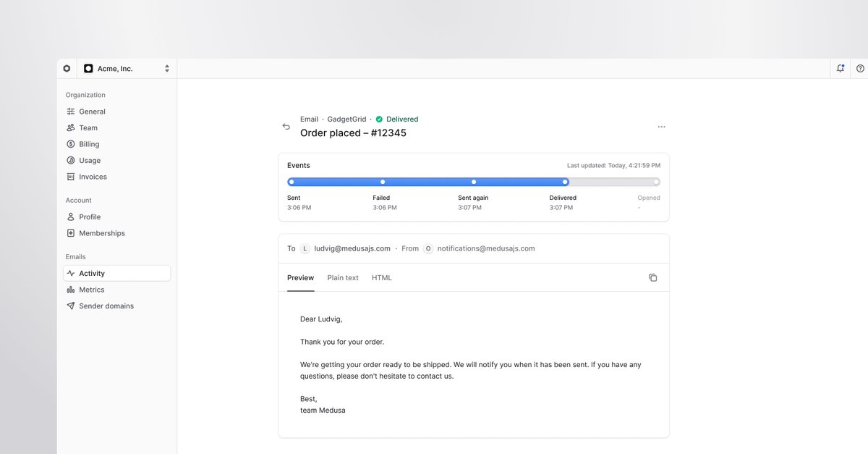The image size is (868, 454).
Task: Click the green Delivered check icon
Action: click(x=379, y=119)
